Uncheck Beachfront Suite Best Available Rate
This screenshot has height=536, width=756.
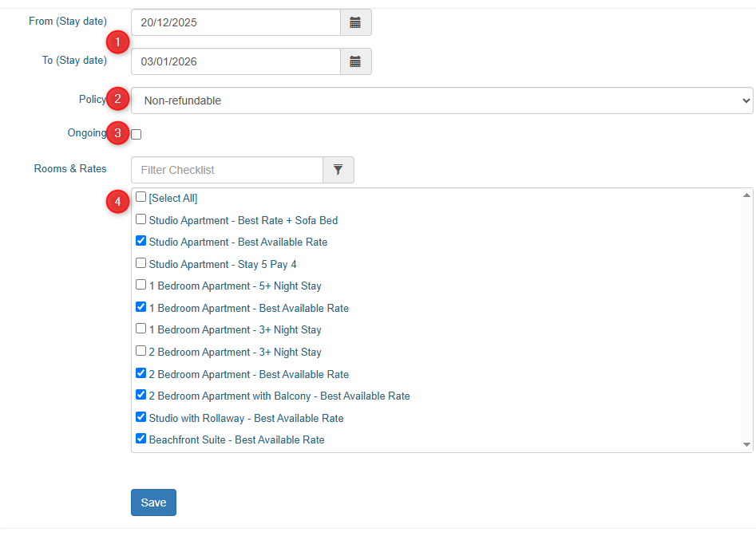click(x=141, y=438)
